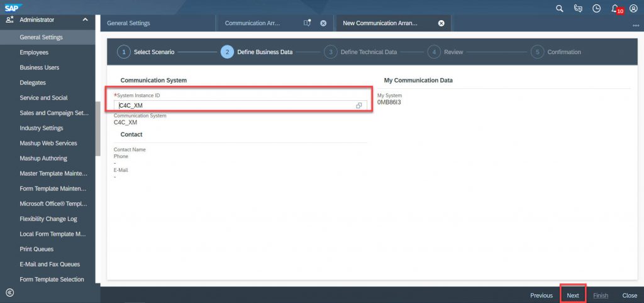The image size is (644, 303).
Task: Open Mashup Authoring in sidebar
Action: 48,158
